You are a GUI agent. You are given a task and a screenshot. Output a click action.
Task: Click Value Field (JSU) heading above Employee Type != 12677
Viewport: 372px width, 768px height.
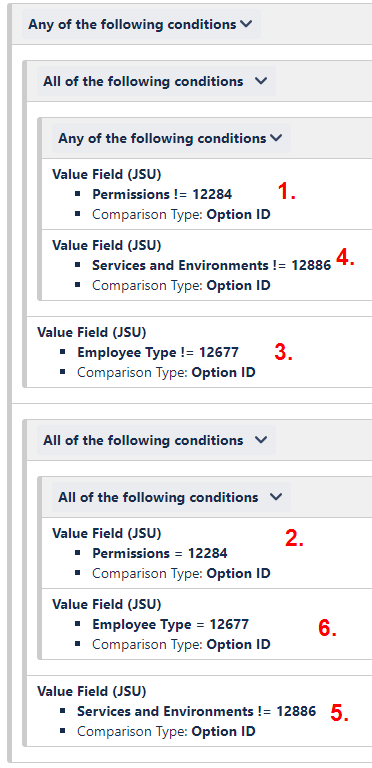point(92,332)
